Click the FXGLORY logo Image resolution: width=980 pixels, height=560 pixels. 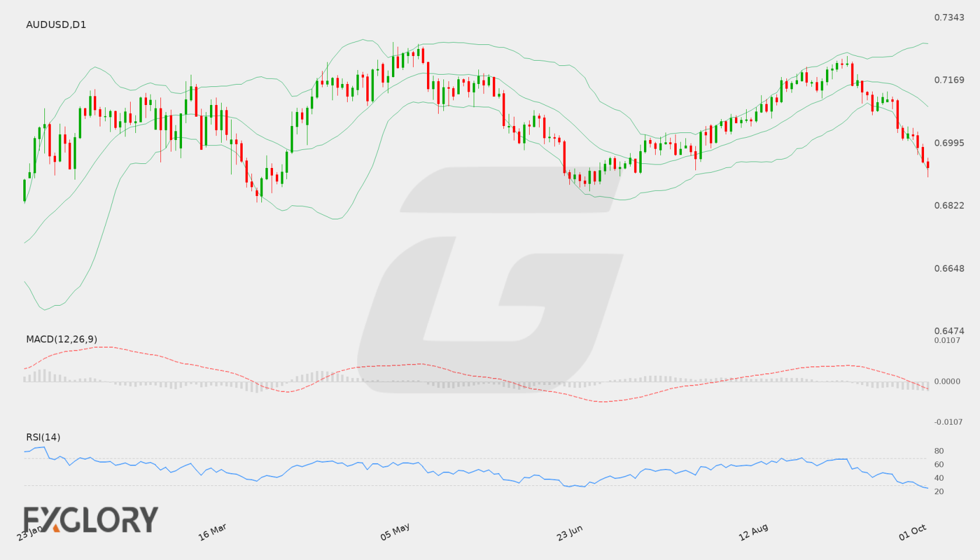click(x=90, y=519)
